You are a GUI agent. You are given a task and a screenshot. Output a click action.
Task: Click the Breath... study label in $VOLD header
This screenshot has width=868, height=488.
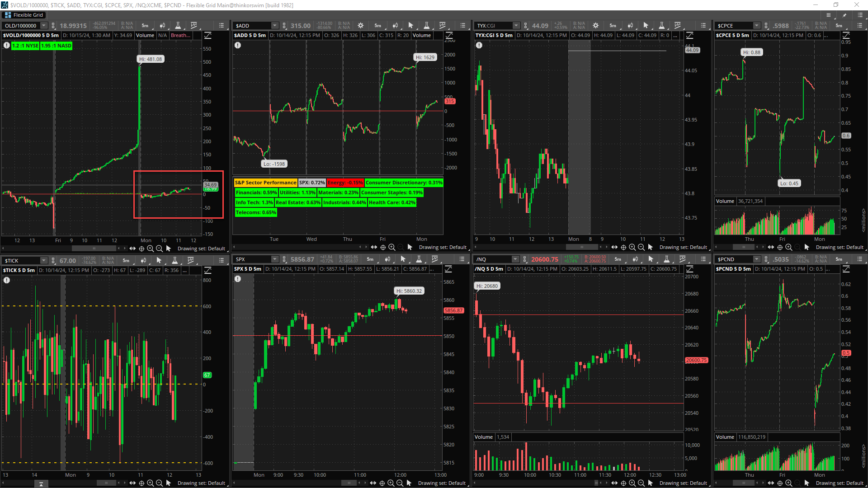coord(180,35)
